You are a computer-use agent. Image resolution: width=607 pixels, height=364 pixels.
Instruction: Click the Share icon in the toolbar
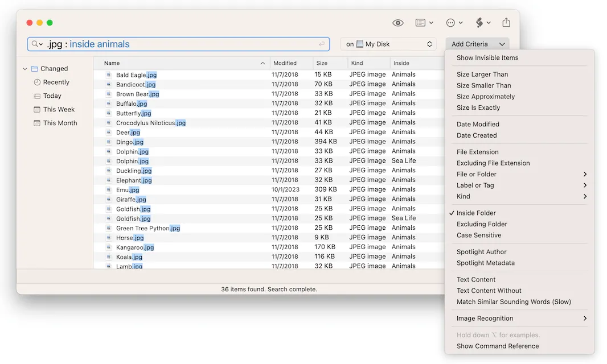pos(506,23)
